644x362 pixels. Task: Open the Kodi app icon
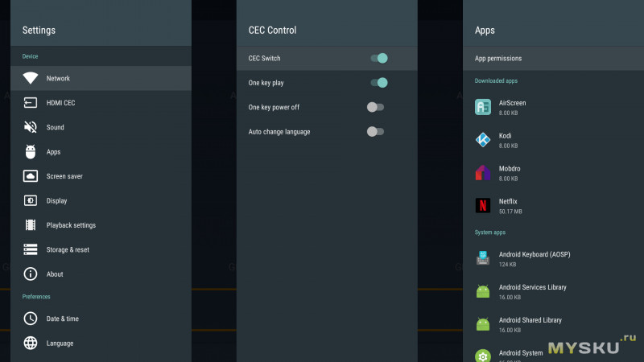483,140
